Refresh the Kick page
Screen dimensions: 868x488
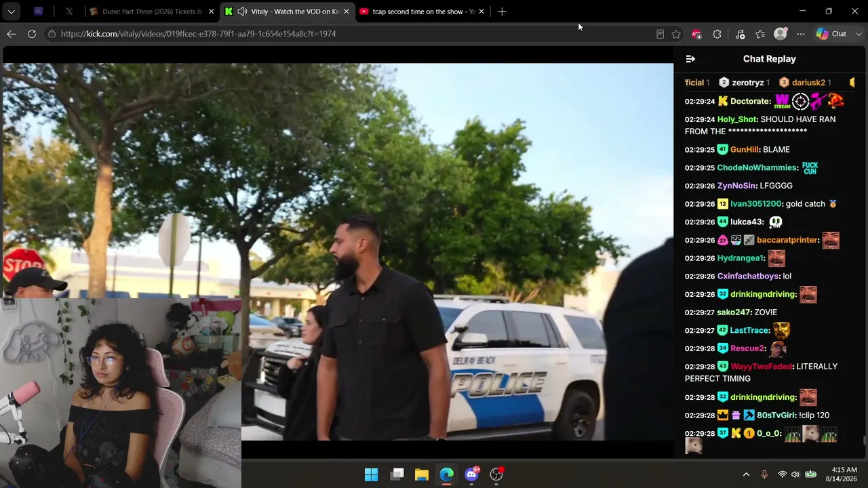point(32,34)
